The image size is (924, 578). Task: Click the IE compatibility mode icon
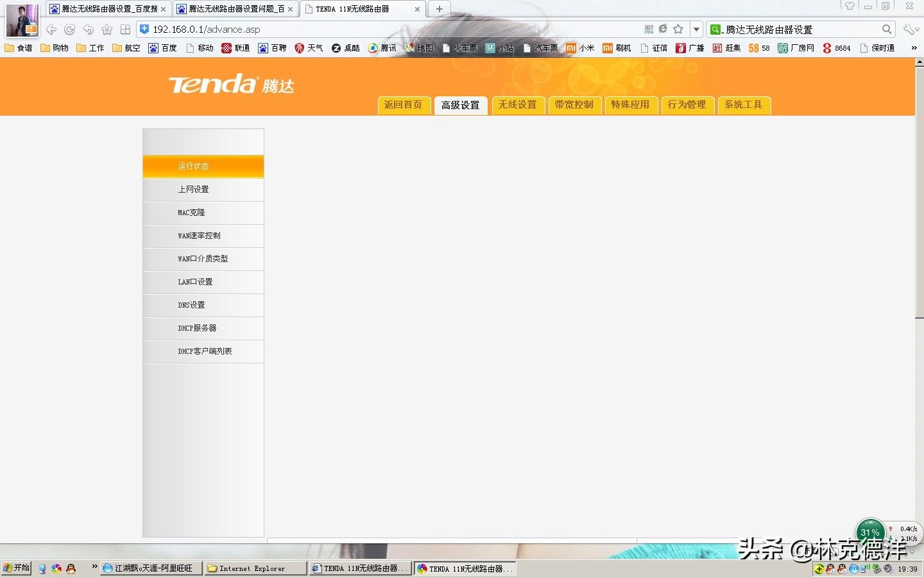point(663,29)
